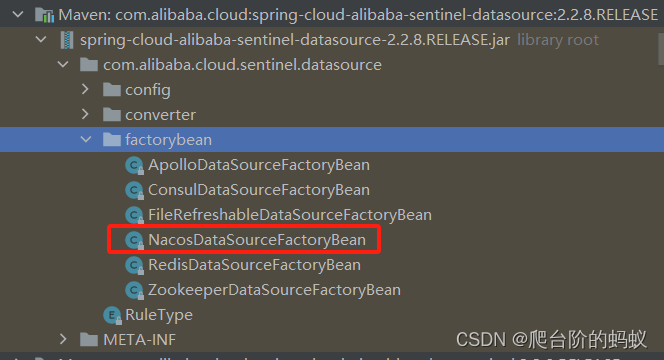This screenshot has height=360, width=664.
Task: Click the NacosDataSourceFactoryBean class icon
Action: [x=134, y=240]
